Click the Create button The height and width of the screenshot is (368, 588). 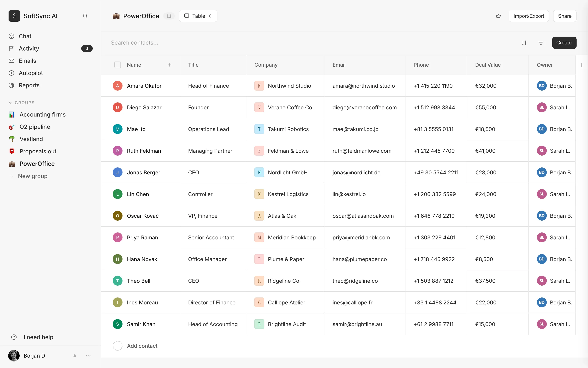click(x=564, y=43)
